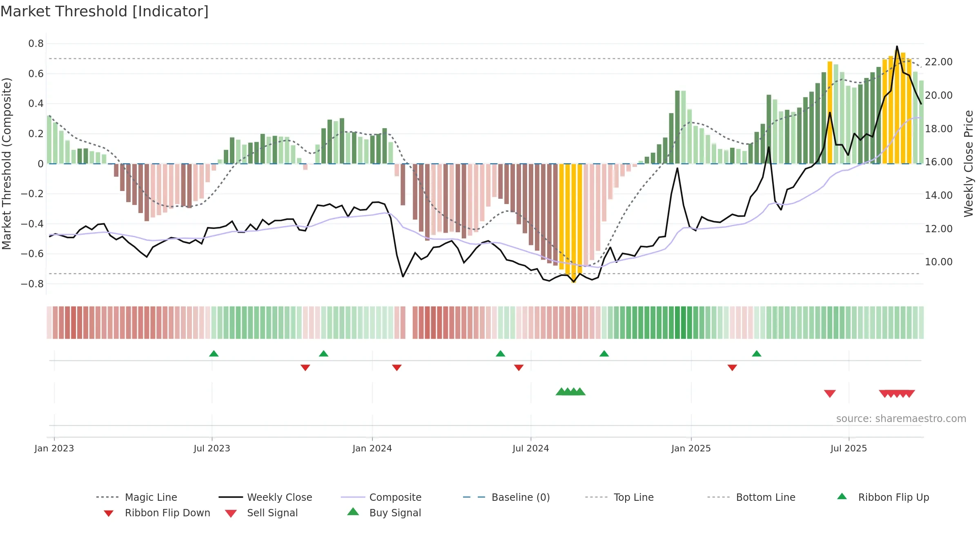
Task: Click the green Buy Signal legend triangle
Action: (353, 511)
